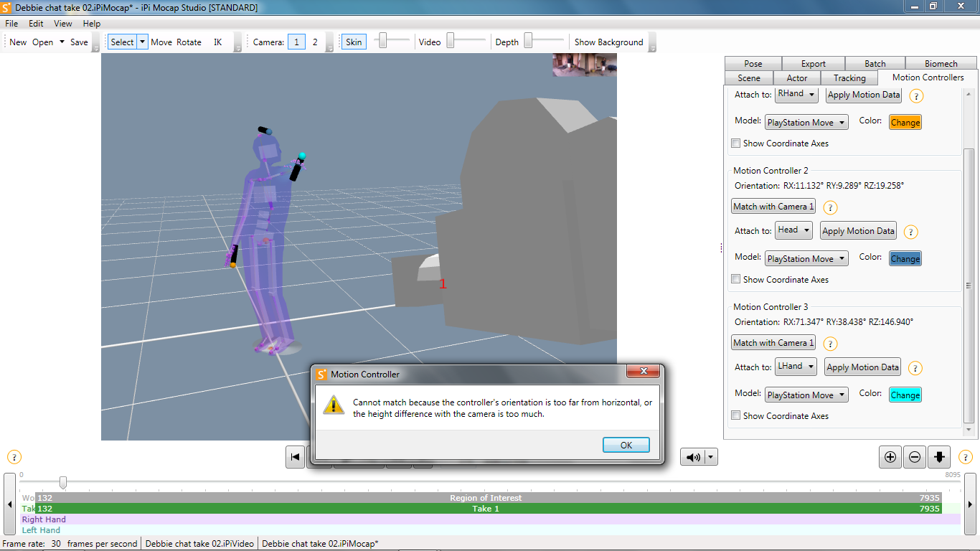The height and width of the screenshot is (551, 980).
Task: Click the help icon next to Motion Controller 2 Match with Camera 1
Action: [x=830, y=208]
